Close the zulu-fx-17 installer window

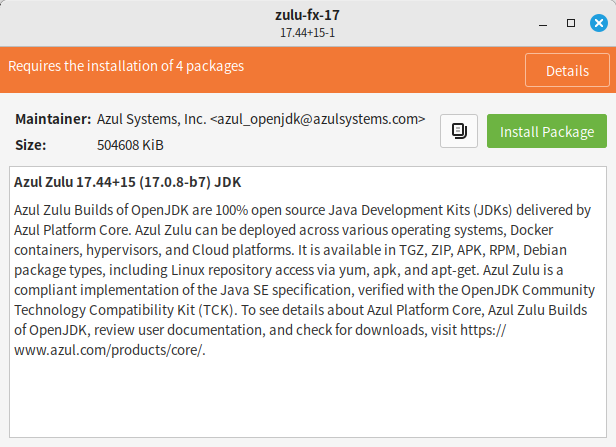tap(598, 23)
